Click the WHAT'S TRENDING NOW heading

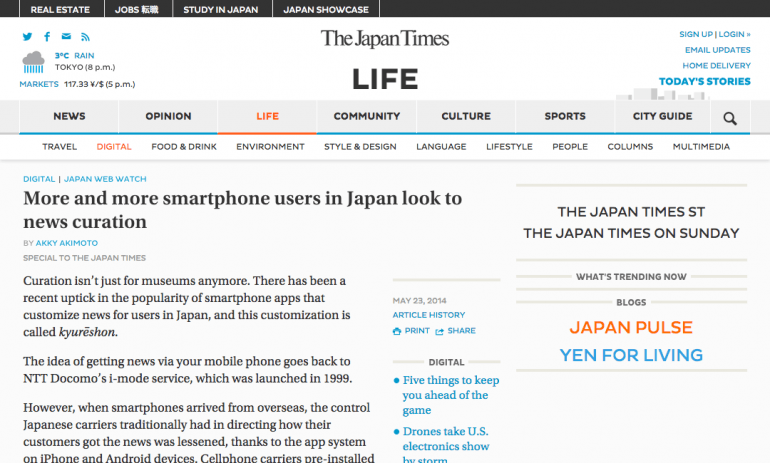coord(631,277)
